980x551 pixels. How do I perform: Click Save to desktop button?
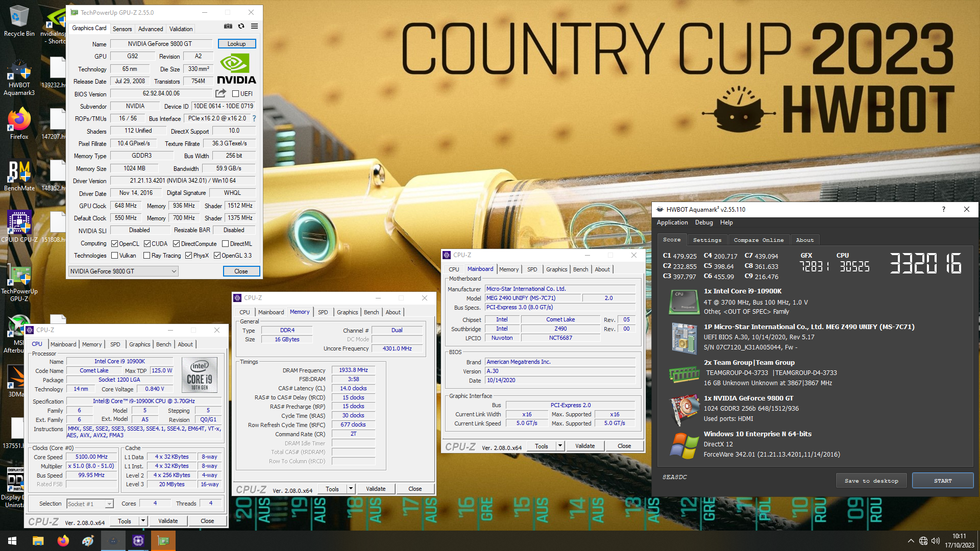click(871, 481)
